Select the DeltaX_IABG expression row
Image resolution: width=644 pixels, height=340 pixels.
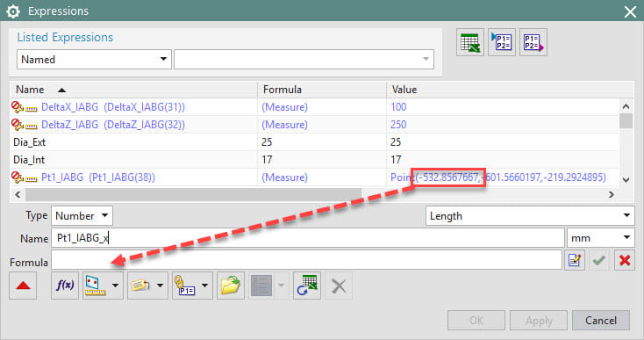314,107
